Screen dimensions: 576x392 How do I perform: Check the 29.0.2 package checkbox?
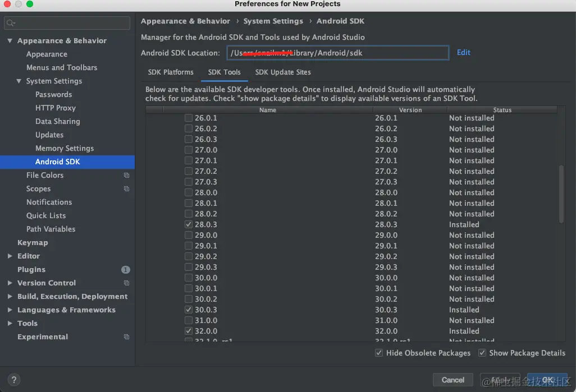coord(189,256)
